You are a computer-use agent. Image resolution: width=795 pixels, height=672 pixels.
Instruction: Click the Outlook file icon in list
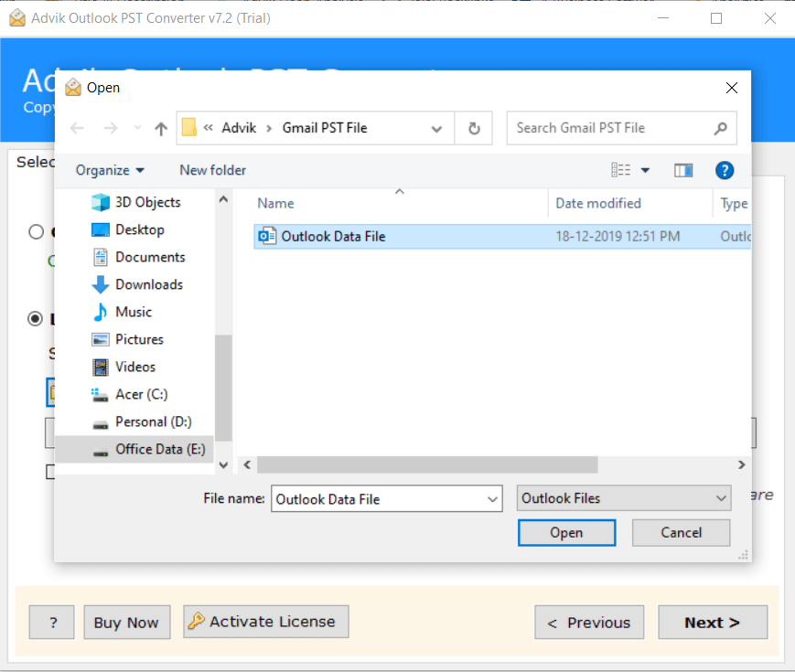pos(267,236)
